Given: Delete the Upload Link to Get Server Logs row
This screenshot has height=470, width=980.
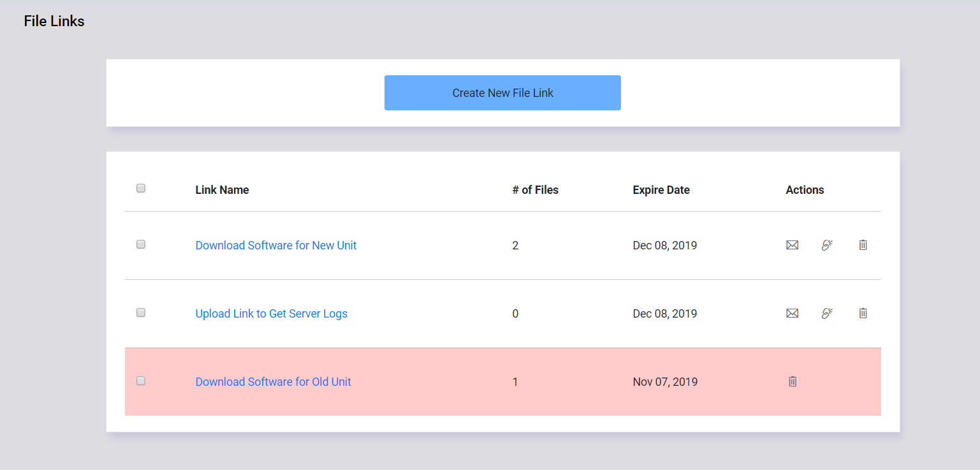Looking at the screenshot, I should coord(863,313).
